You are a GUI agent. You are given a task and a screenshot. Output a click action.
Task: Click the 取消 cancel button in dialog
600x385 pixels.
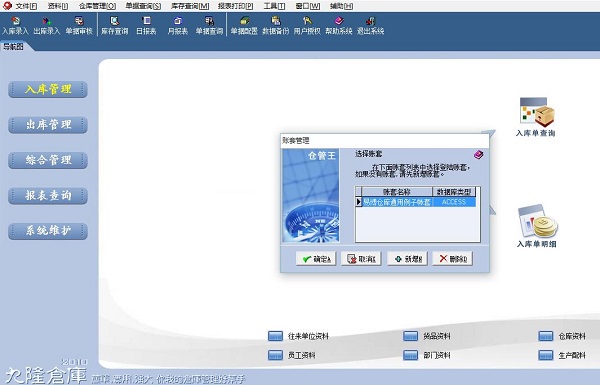361,259
